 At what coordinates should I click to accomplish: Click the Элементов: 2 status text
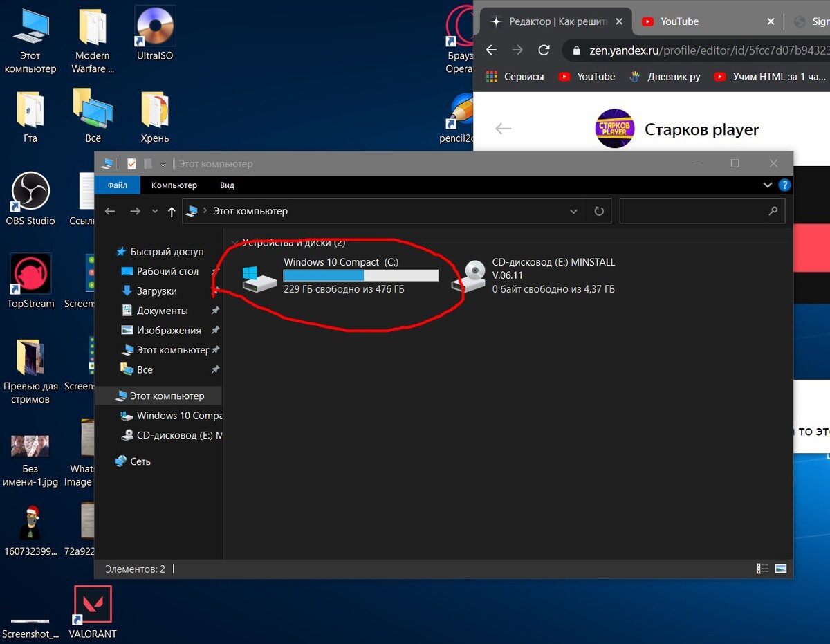click(x=136, y=569)
